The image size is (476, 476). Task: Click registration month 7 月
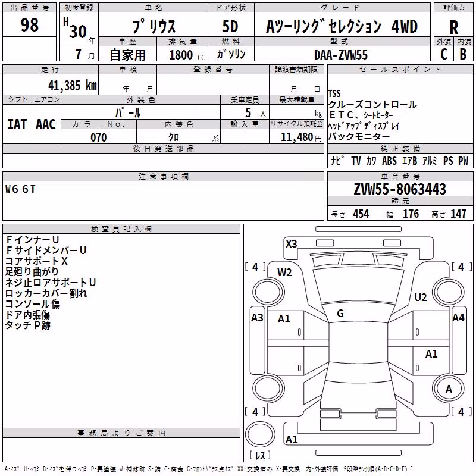(84, 54)
